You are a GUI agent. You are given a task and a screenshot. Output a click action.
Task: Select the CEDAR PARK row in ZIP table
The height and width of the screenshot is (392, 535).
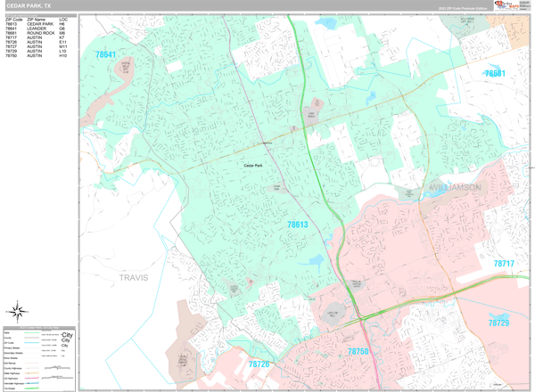point(37,24)
